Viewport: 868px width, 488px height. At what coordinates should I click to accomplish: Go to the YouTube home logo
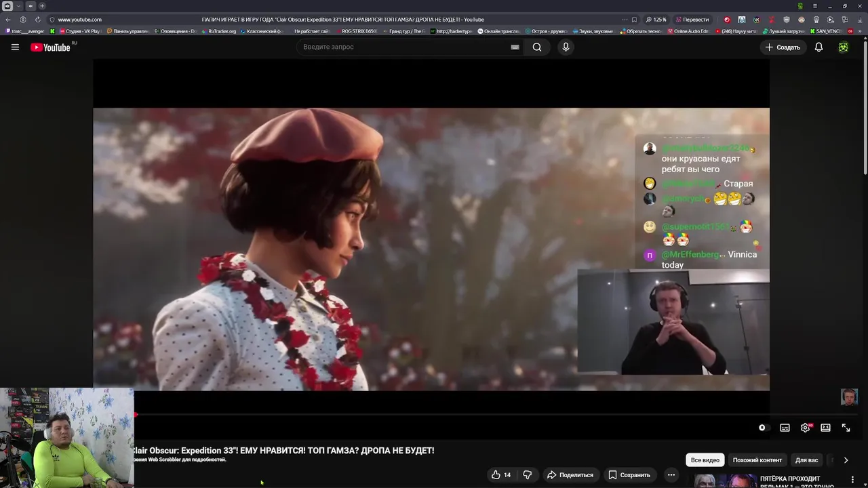tap(51, 47)
